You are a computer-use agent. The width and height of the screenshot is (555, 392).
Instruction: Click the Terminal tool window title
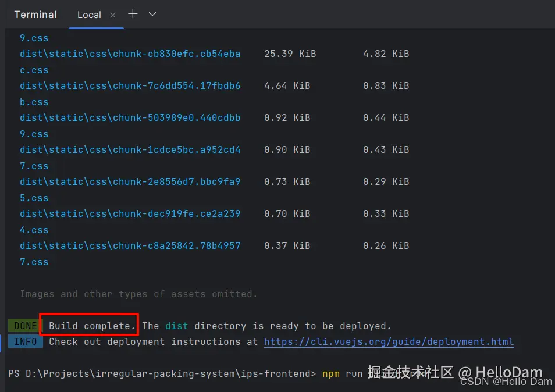[35, 14]
